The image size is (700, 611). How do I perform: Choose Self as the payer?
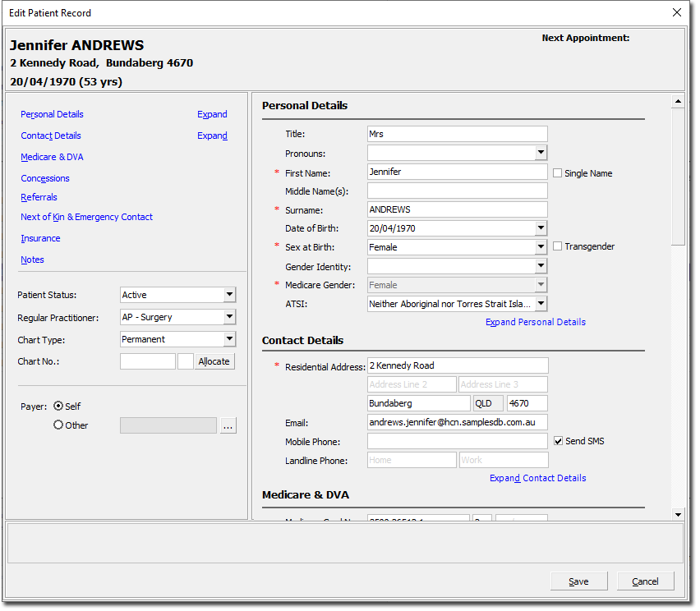[x=58, y=407]
